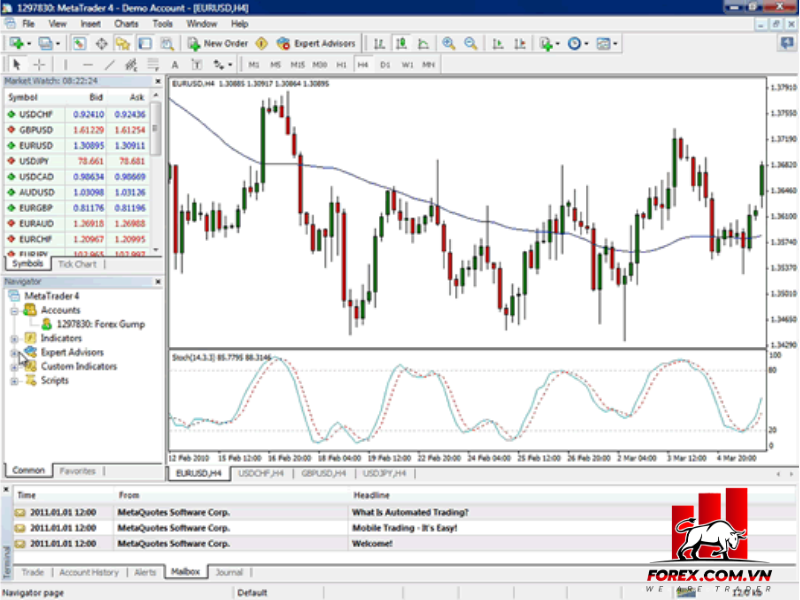Toggle the Data Window crosshair-target icon
Screen dimensions: 800x600
pyautogui.click(x=101, y=43)
